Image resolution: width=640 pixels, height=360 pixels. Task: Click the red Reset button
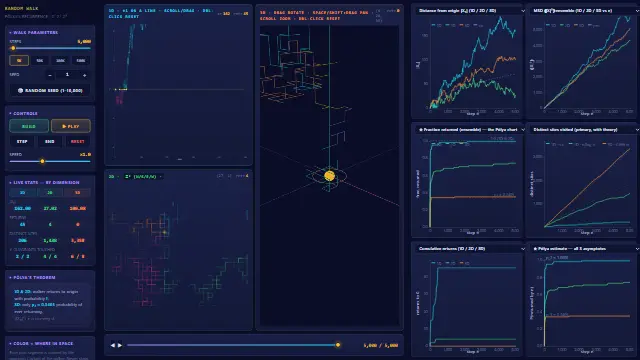click(x=77, y=142)
